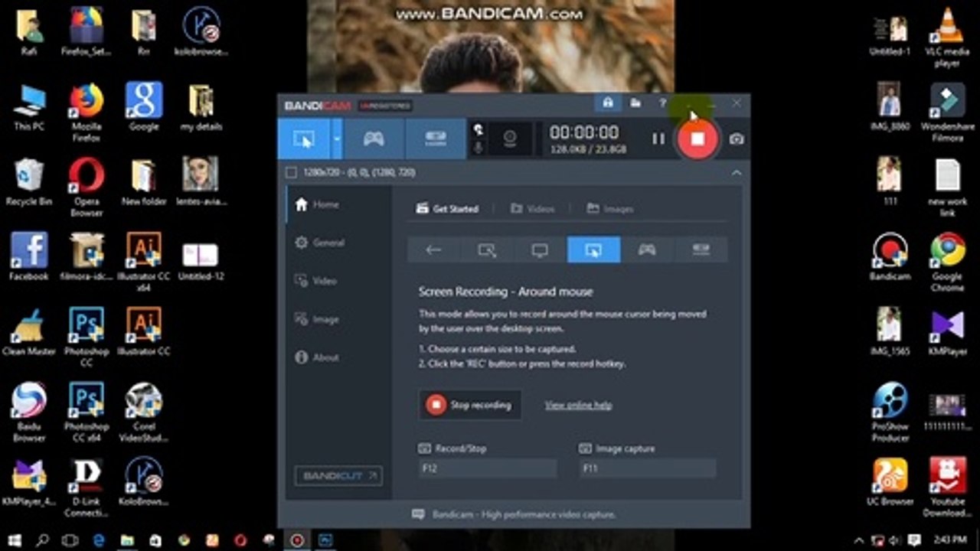Select rectangle area mode in selector row
Screen dimensions: 980x551
tap(487, 249)
